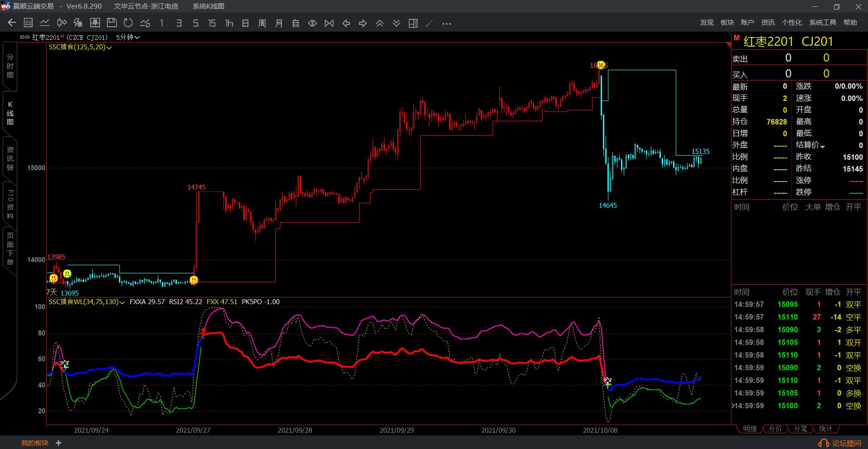
Task: Click the back arrow in the toolbar
Action: (x=12, y=23)
